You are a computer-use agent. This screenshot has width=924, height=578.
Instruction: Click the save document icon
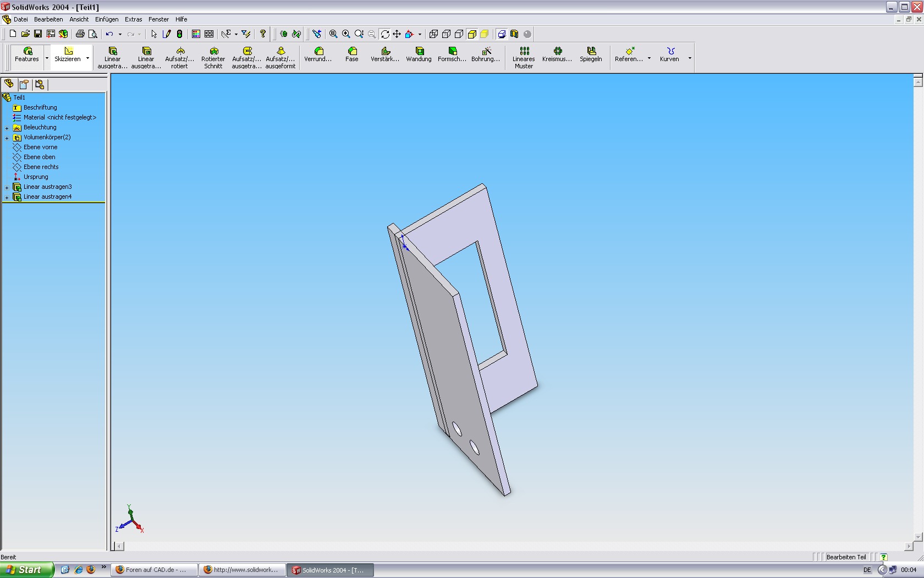38,34
